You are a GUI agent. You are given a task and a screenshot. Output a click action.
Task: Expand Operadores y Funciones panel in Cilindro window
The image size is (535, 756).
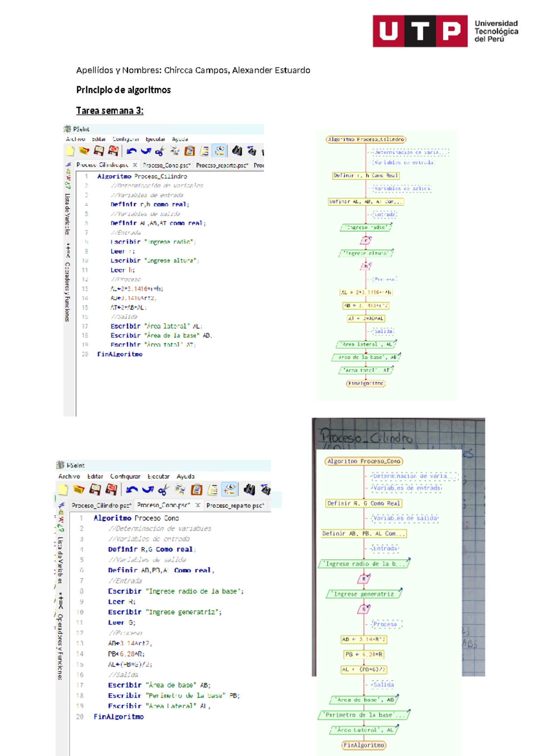coord(67,292)
